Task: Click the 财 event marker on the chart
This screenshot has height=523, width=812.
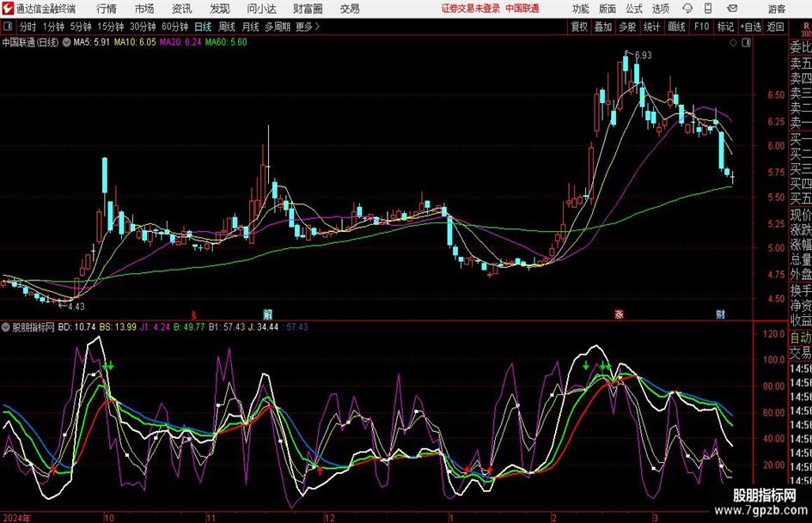Action: tap(720, 314)
